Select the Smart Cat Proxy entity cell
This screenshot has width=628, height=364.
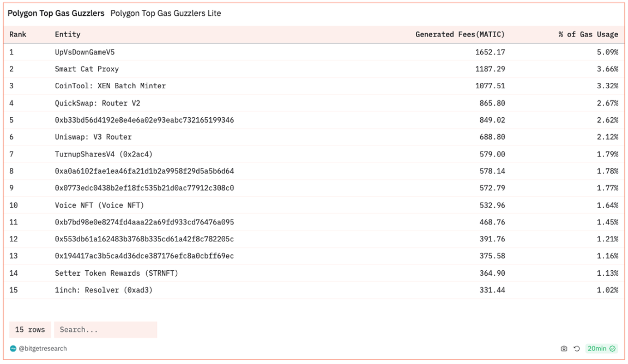pos(87,69)
